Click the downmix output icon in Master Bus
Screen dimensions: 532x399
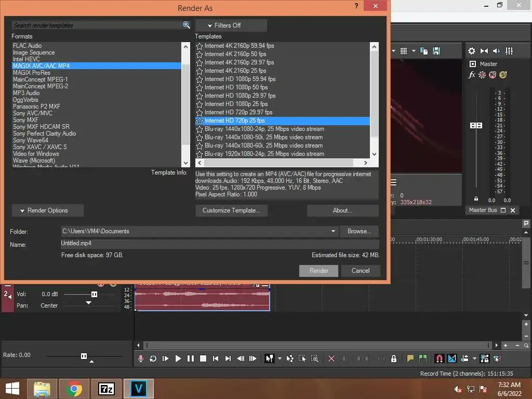click(484, 51)
